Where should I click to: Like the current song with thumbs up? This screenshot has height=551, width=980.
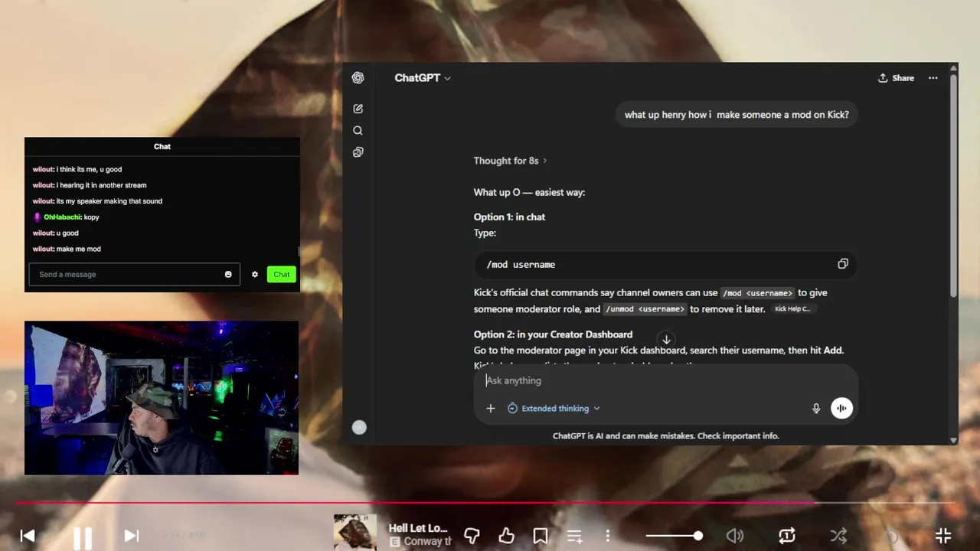[x=506, y=536]
